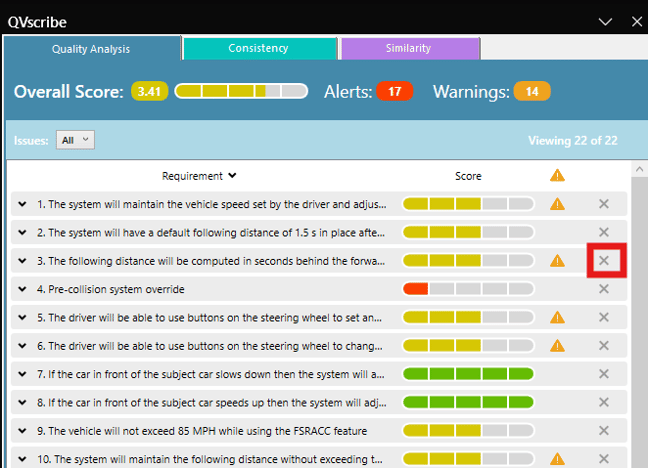Remove requirement 3 using its X

[604, 261]
